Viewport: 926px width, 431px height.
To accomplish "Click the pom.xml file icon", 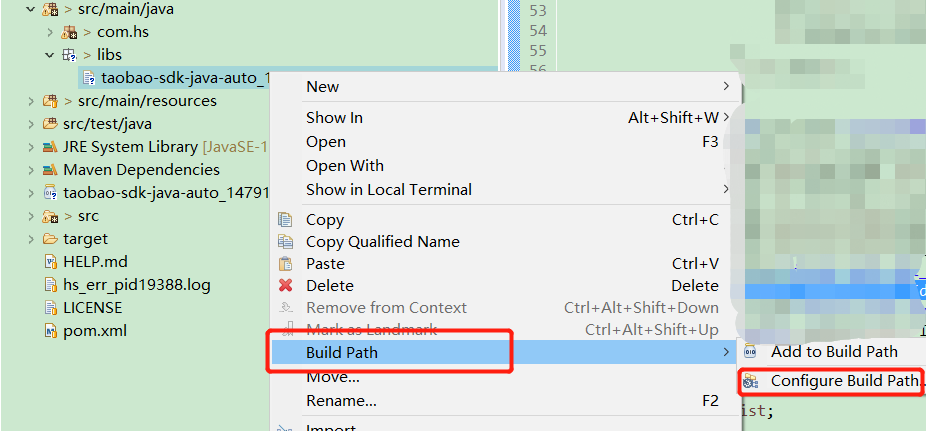I will 51,331.
